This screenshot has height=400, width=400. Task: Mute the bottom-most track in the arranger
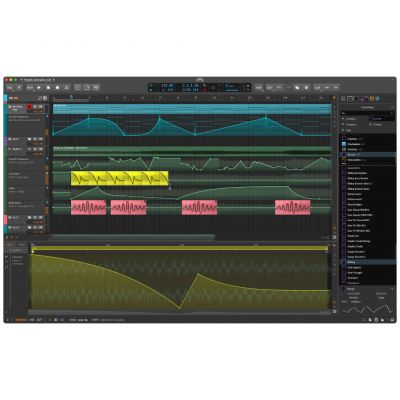click(40, 228)
